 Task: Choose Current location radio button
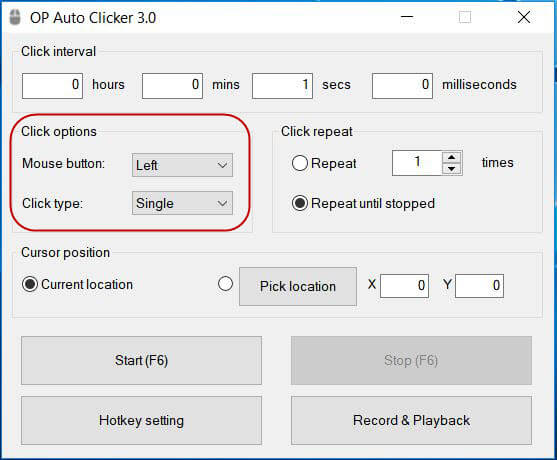(x=30, y=285)
